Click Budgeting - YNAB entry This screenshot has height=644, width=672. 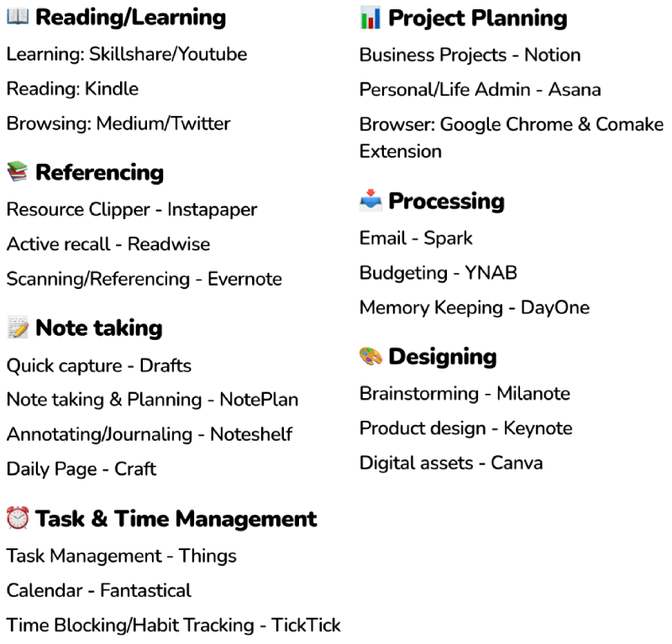[x=438, y=273]
